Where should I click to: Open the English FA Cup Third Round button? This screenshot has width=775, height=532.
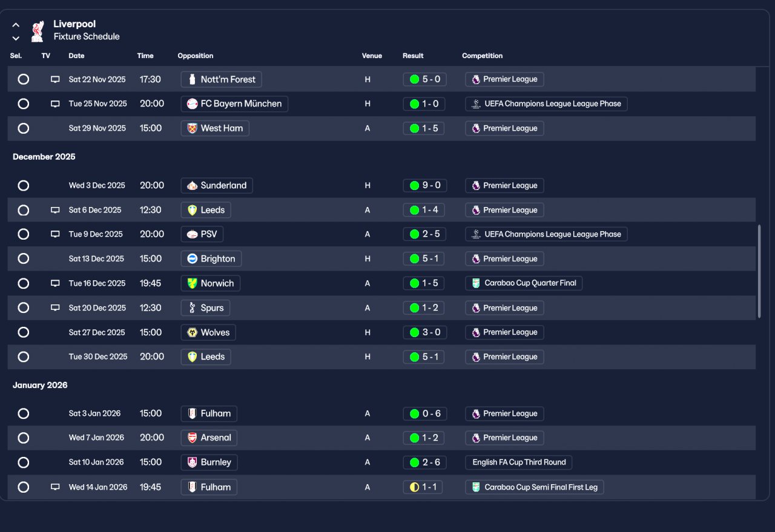pyautogui.click(x=519, y=462)
